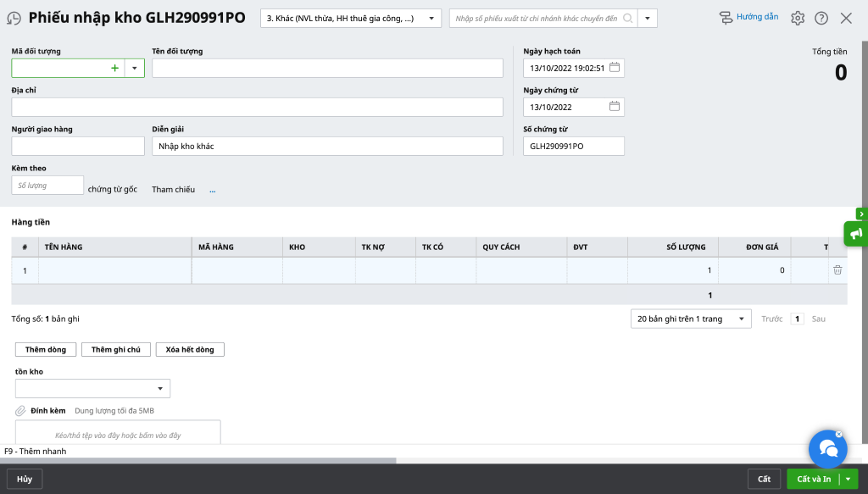Open the history clock icon beside the title
The image size is (868, 494).
click(14, 19)
